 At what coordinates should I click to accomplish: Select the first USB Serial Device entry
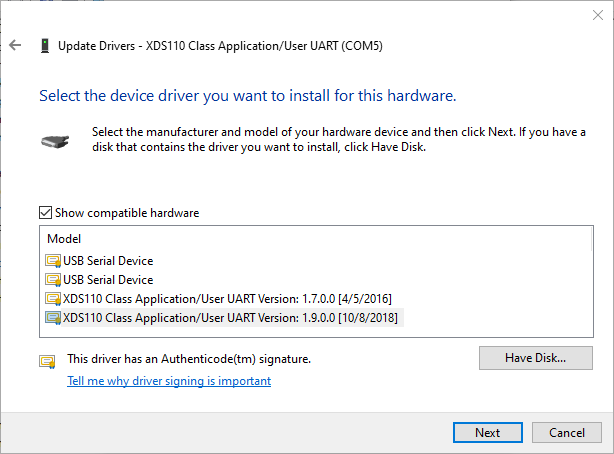pyautogui.click(x=108, y=261)
